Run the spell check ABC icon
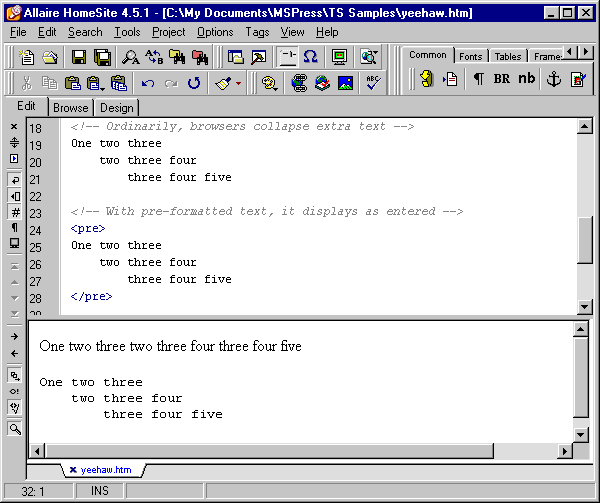The width and height of the screenshot is (600, 503). [373, 84]
